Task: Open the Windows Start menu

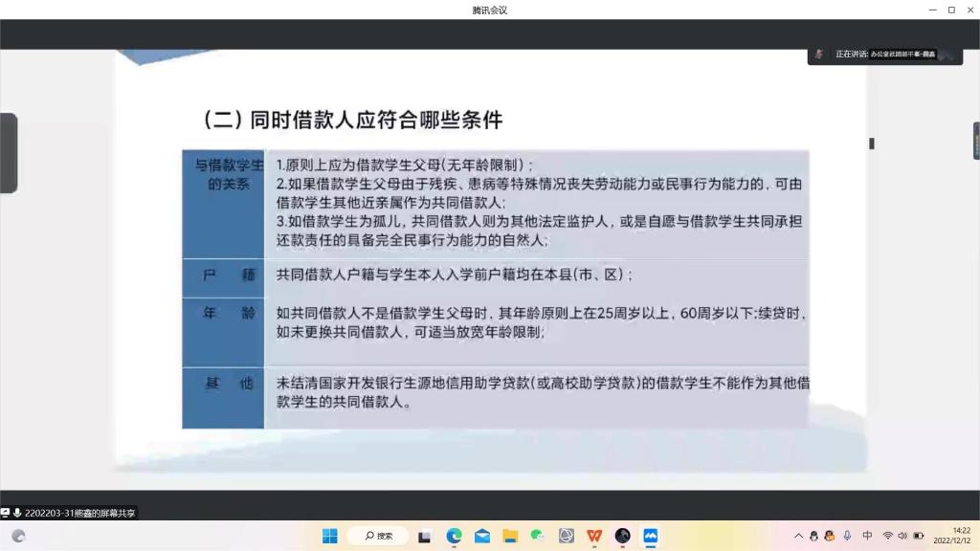Action: click(330, 536)
